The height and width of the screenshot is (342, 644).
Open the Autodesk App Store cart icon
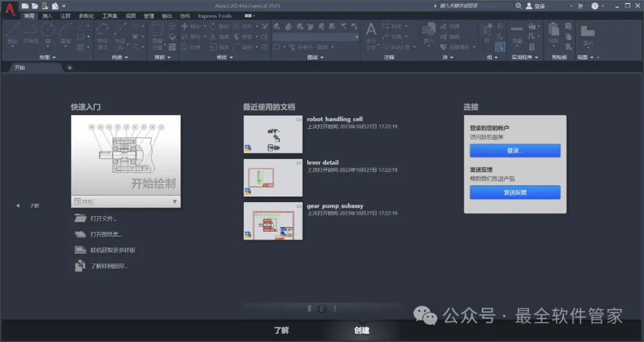(580, 6)
